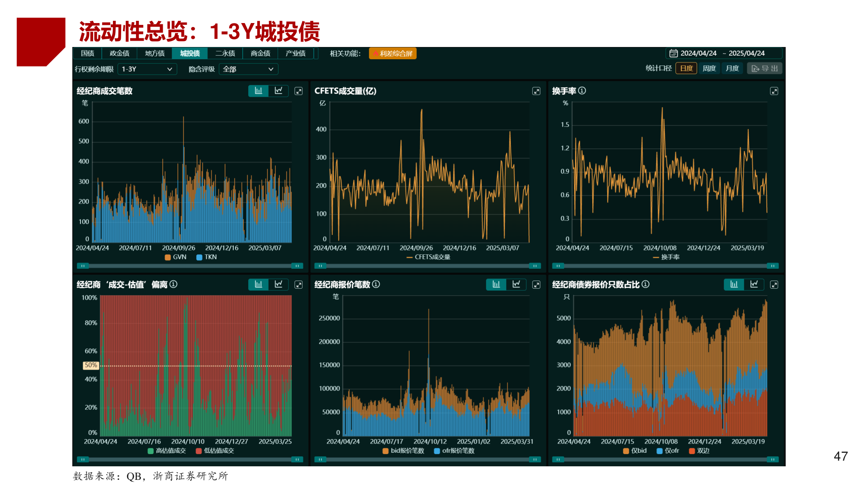Switch 经纪商成交笔数 chart to line view
Viewport: 868px width, 488px height.
click(x=278, y=91)
